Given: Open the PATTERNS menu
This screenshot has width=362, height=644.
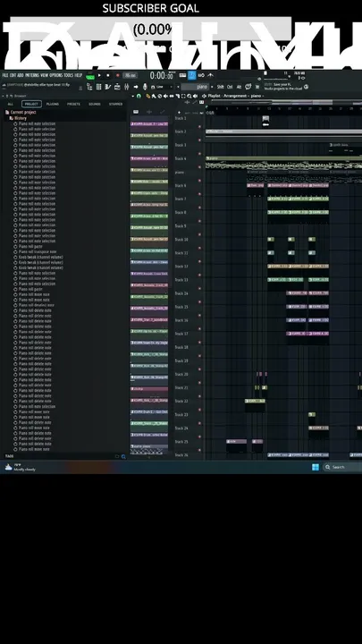Looking at the screenshot, I should point(32,75).
